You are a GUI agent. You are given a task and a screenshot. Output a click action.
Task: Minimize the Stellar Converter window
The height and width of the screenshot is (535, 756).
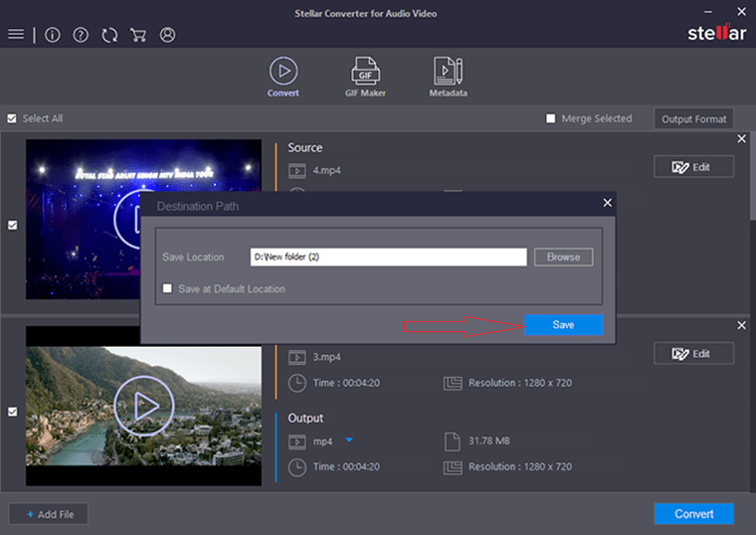(x=708, y=12)
